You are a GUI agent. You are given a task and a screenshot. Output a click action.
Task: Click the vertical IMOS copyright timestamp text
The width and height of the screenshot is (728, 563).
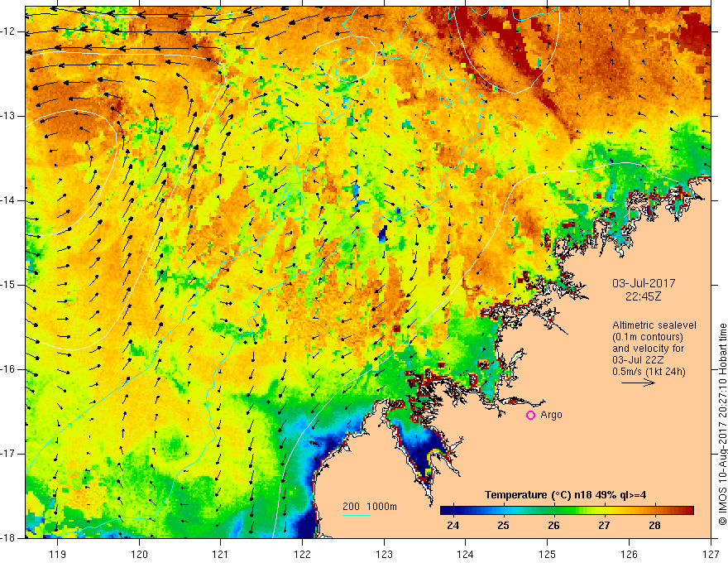point(722,425)
